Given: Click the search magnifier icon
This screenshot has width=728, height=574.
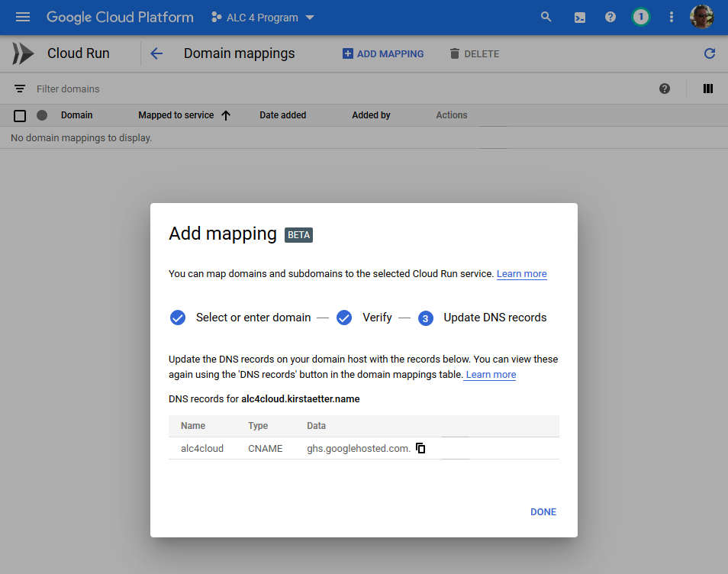Looking at the screenshot, I should [x=546, y=18].
